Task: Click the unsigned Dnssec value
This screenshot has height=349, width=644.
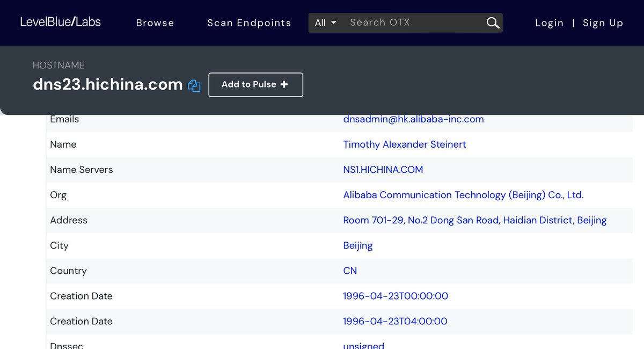Action: (x=363, y=345)
